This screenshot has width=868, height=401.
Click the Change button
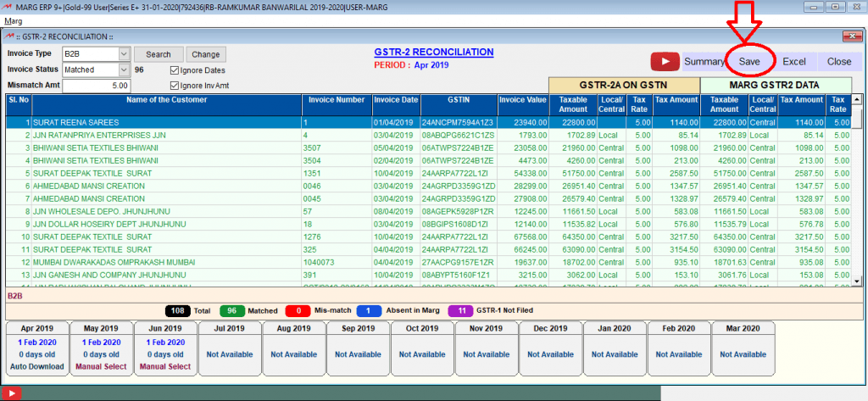[x=206, y=54]
